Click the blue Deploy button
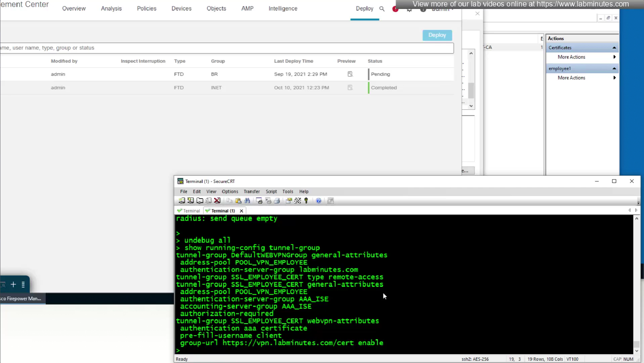644x363 pixels. click(x=437, y=35)
